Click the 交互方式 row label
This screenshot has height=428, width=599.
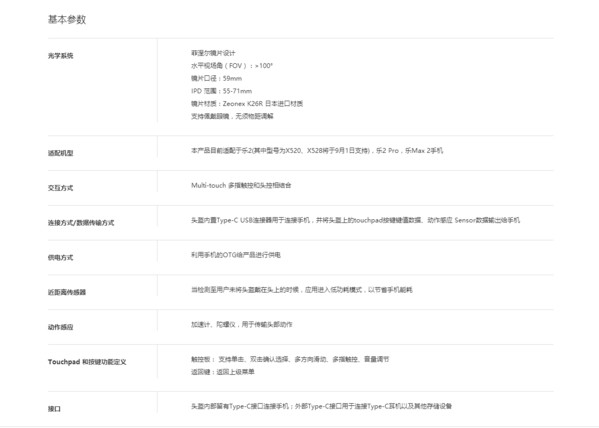click(x=60, y=188)
